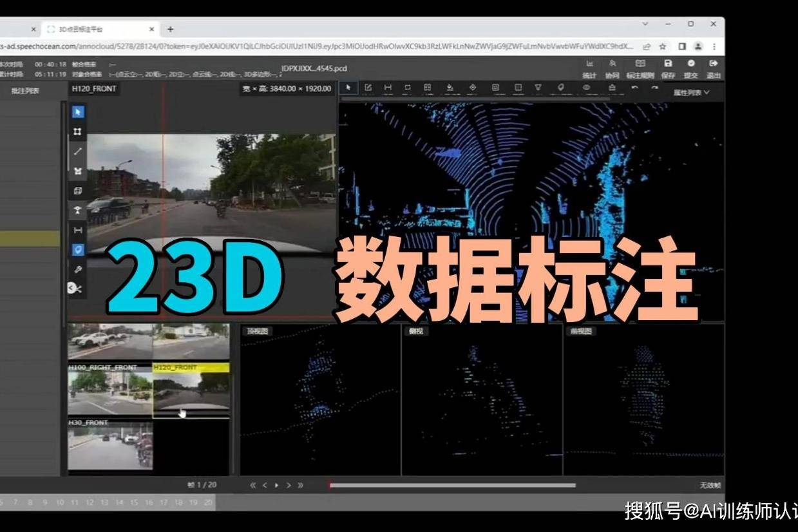Screen dimensions: 798x532
Task: Expand the 属性列表 dropdown
Action: pyautogui.click(x=692, y=92)
